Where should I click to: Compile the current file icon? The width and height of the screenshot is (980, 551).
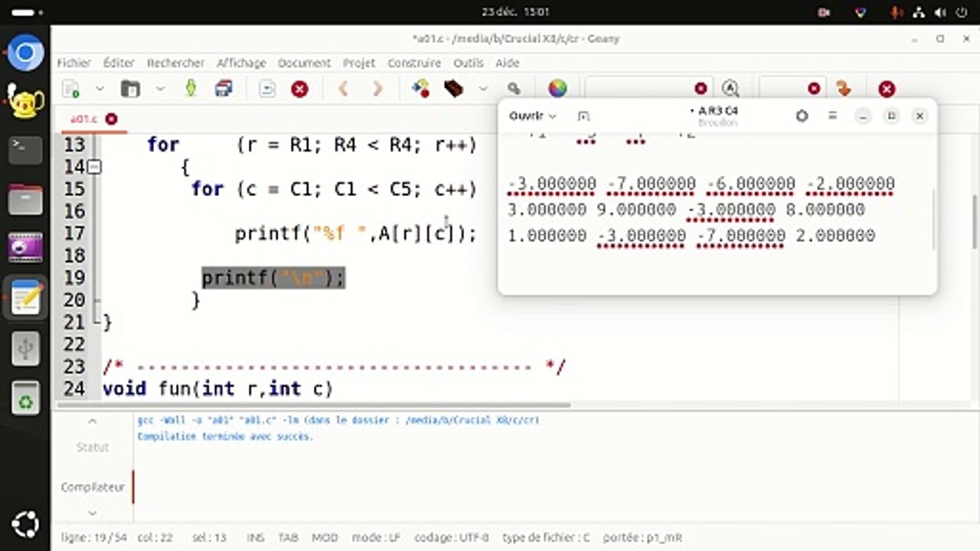point(420,89)
